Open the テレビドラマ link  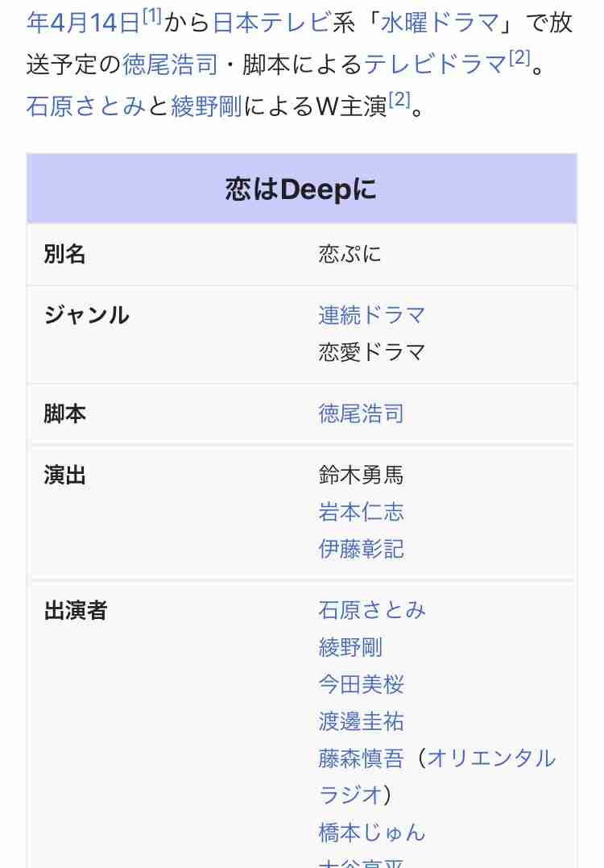pos(436,64)
